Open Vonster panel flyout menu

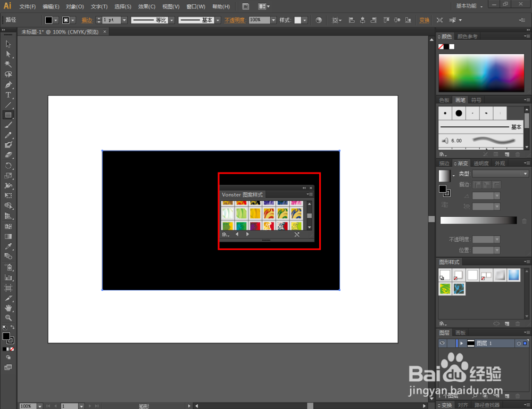[310, 194]
